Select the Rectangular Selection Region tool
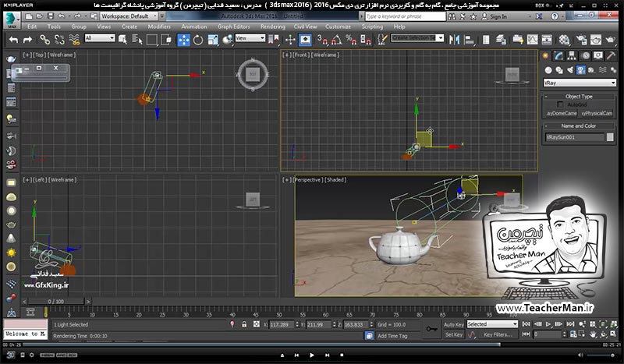This screenshot has width=624, height=364. [151, 40]
